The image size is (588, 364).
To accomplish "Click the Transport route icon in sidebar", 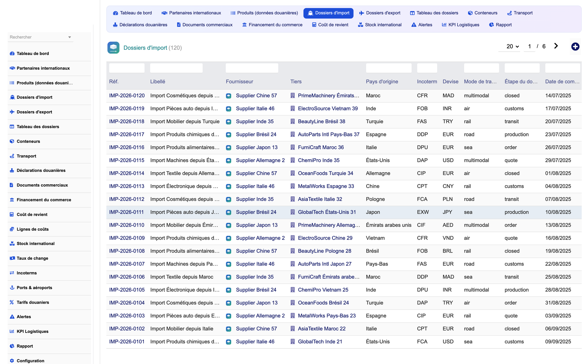I will pyautogui.click(x=12, y=156).
